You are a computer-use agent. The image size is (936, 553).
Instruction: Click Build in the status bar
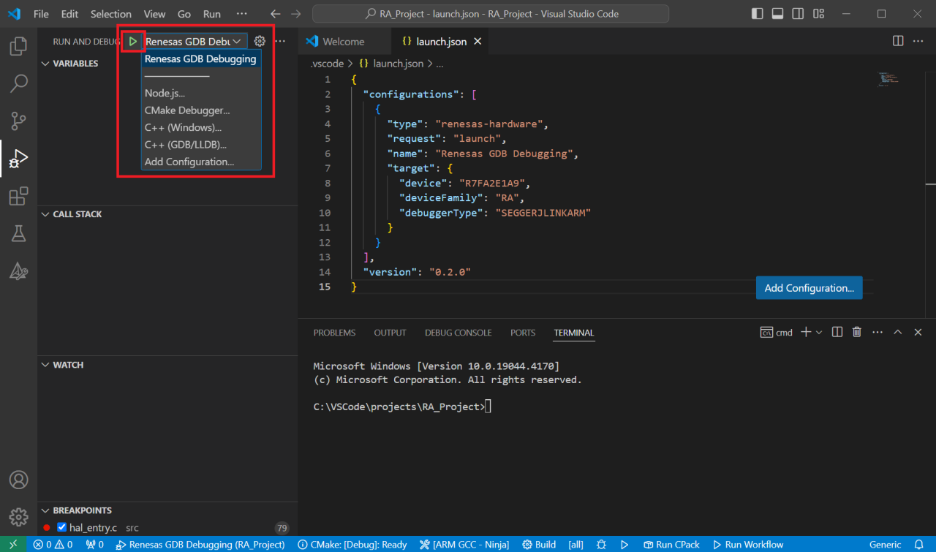click(539, 544)
